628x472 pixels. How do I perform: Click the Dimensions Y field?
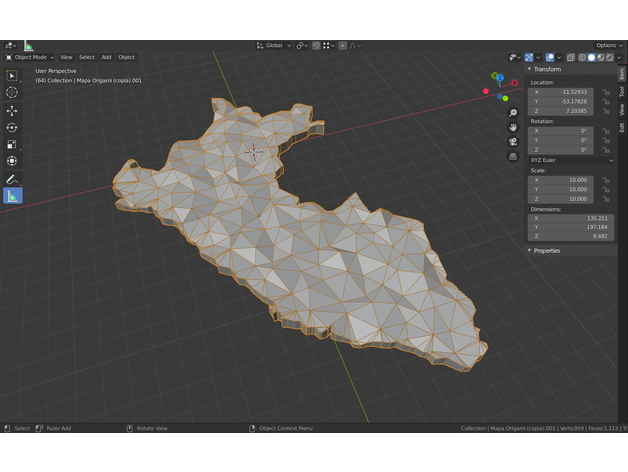(571, 227)
